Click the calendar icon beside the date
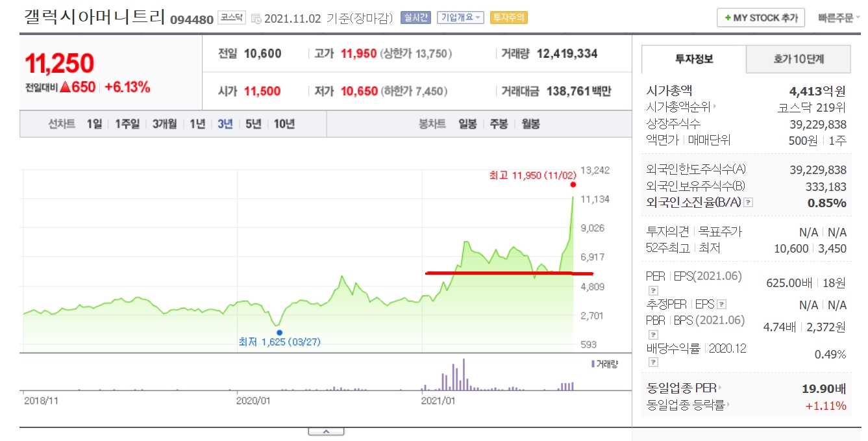Screen dimensions: 868x441 pyautogui.click(x=256, y=18)
